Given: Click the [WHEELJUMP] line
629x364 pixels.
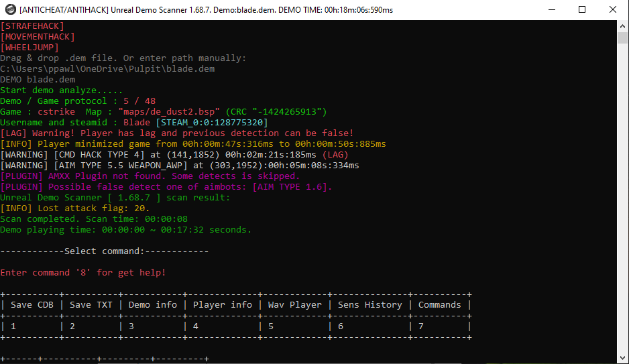Looking at the screenshot, I should click(x=30, y=48).
